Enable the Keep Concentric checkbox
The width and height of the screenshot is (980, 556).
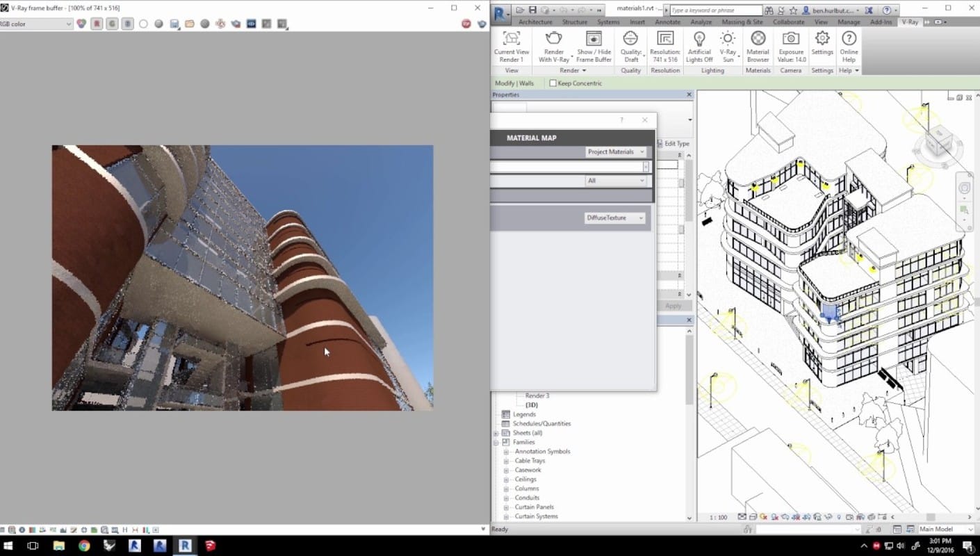[553, 83]
